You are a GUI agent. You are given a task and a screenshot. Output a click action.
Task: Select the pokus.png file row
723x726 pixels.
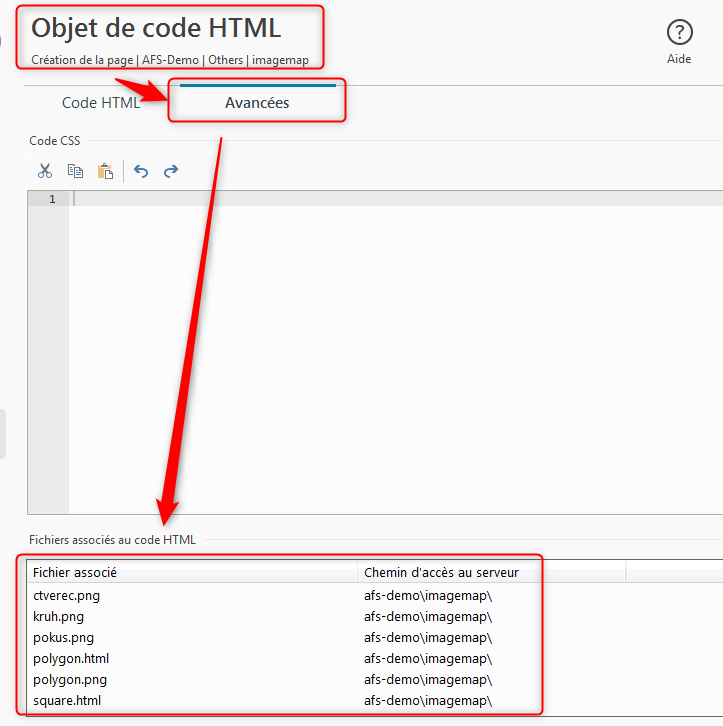tap(63, 638)
